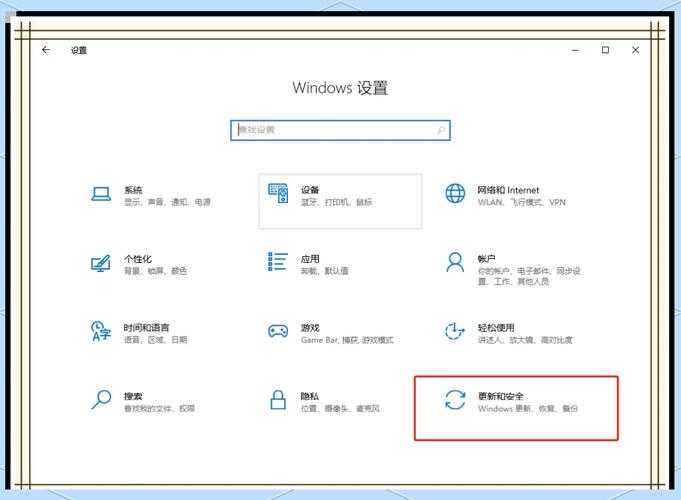Click the magnifier icon inside the search box
Viewport: 681px width, 500px height.
coord(441,130)
